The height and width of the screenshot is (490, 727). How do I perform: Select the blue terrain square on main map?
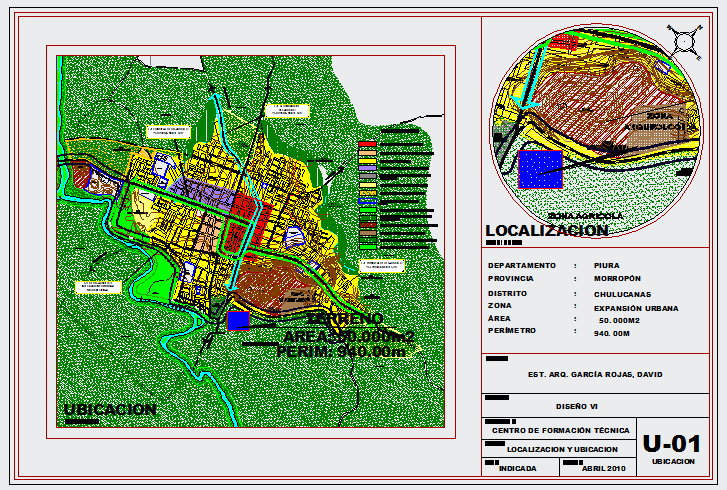(x=239, y=320)
